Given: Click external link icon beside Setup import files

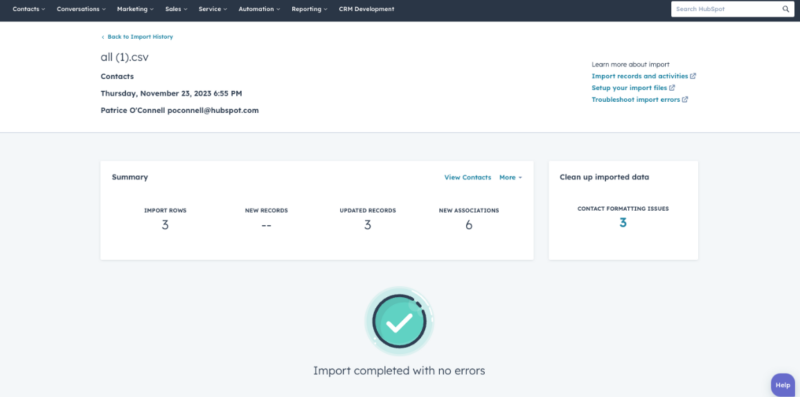Looking at the screenshot, I should coord(672,88).
